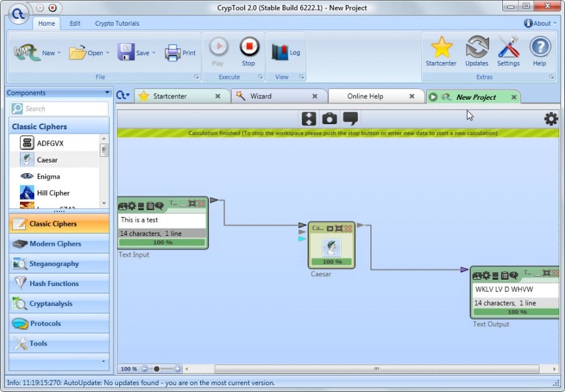
Task: Select the Caesar cipher in component list
Action: click(47, 160)
